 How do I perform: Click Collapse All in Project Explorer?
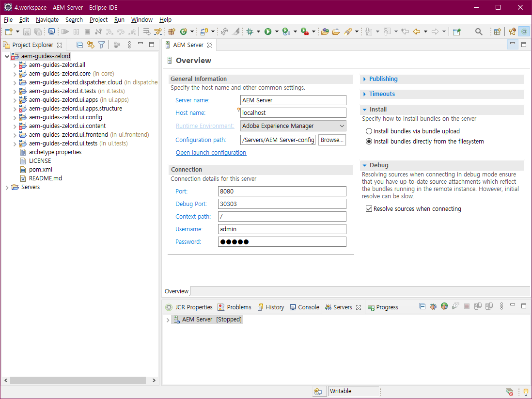pyautogui.click(x=80, y=45)
